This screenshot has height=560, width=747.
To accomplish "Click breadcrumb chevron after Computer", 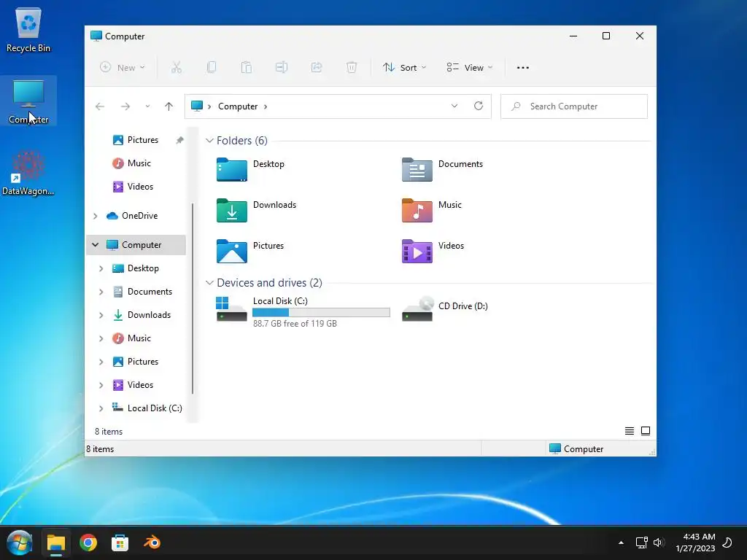I will click(x=266, y=106).
